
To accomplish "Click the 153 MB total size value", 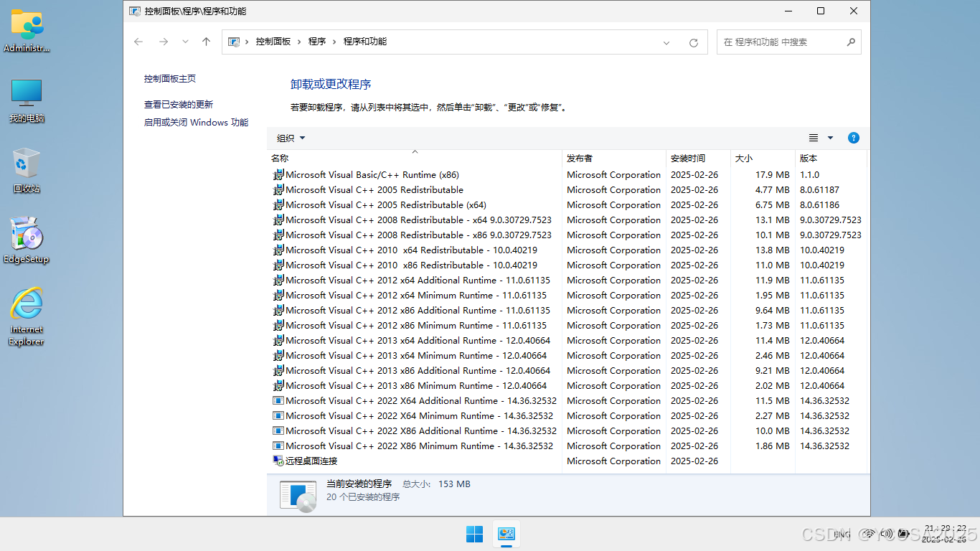I will (x=454, y=484).
